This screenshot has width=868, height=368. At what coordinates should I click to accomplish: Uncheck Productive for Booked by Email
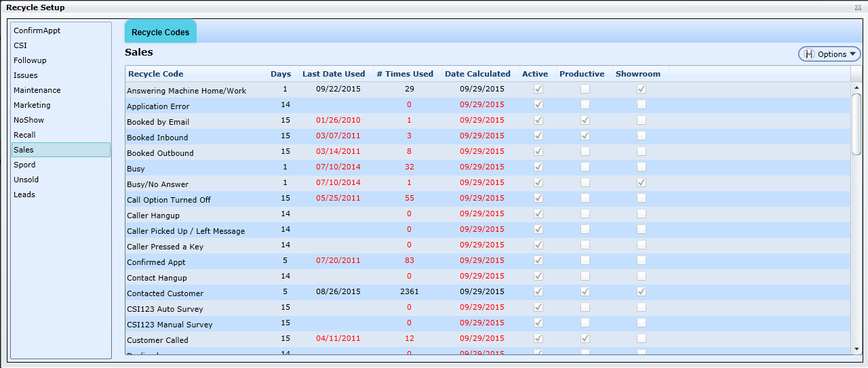pyautogui.click(x=585, y=121)
